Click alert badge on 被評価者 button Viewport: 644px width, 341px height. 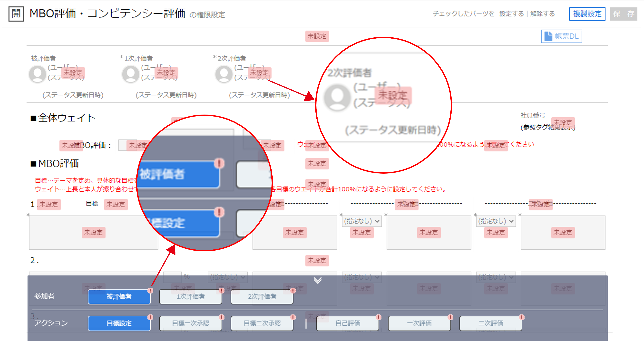150,290
